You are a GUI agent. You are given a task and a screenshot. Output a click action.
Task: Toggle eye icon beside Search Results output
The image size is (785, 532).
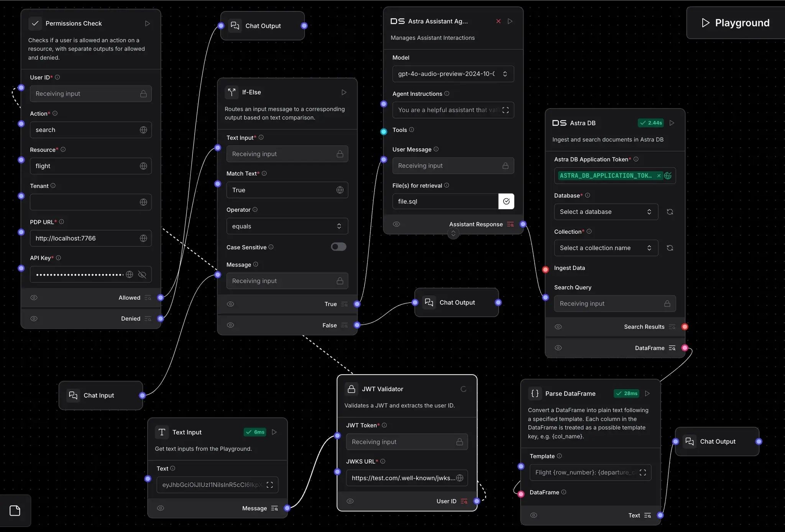click(x=558, y=327)
